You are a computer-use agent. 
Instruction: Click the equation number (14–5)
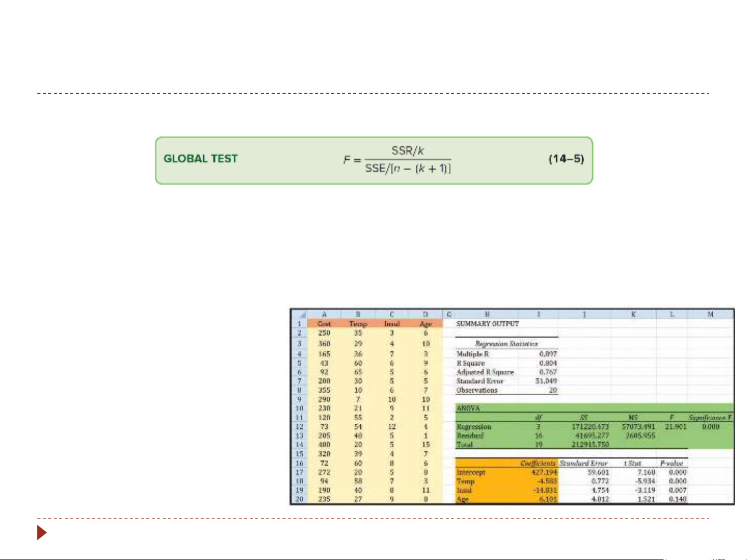(x=566, y=159)
